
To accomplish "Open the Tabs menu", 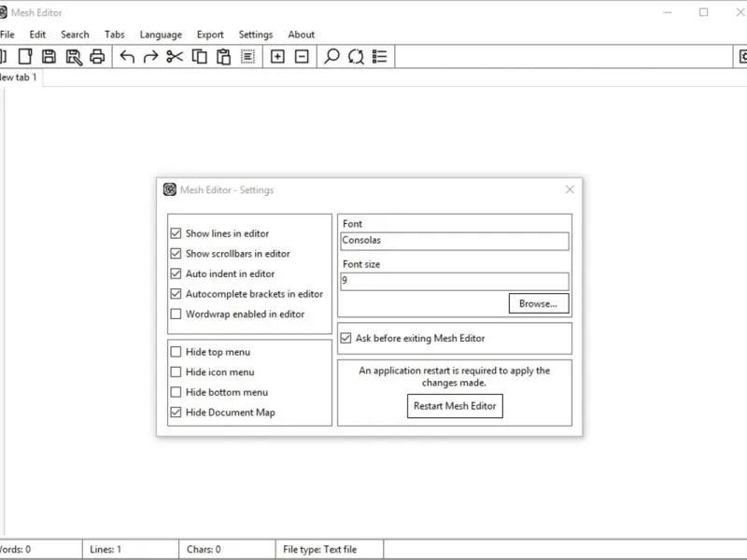I will point(114,35).
